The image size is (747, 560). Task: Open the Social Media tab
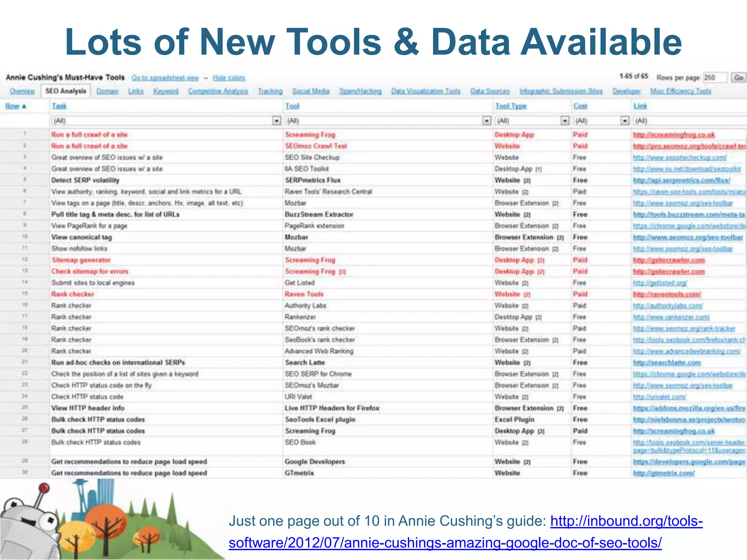click(x=311, y=91)
